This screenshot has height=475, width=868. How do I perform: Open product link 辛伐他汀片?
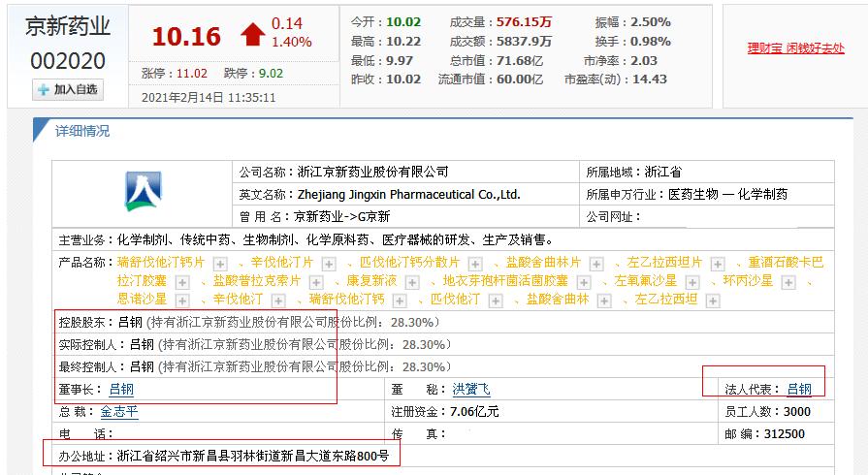[x=282, y=263]
